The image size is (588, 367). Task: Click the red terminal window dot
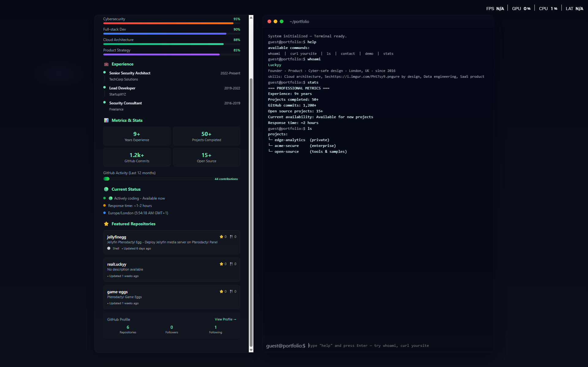269,22
